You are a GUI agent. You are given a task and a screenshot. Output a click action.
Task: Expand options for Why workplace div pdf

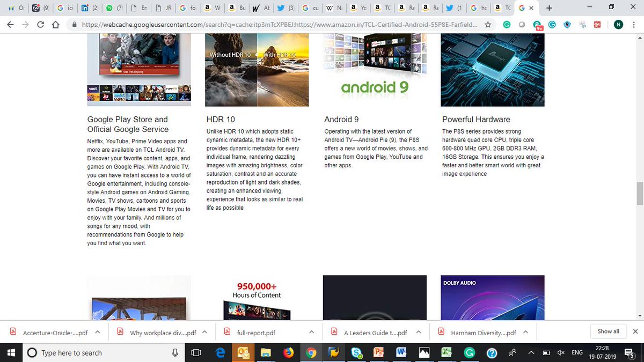(204, 332)
